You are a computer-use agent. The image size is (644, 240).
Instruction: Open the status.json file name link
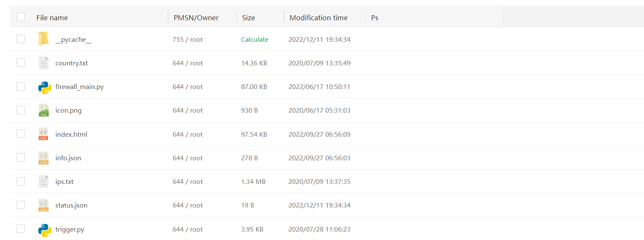71,205
